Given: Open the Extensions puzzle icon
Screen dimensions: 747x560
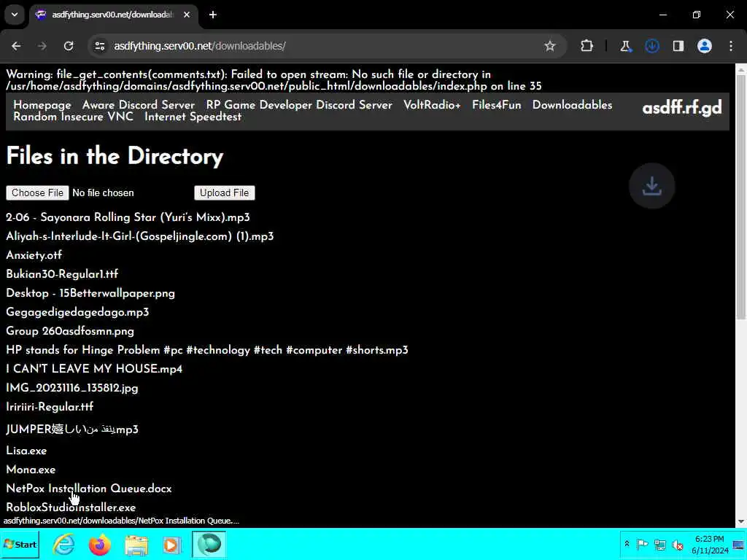Looking at the screenshot, I should (x=587, y=46).
